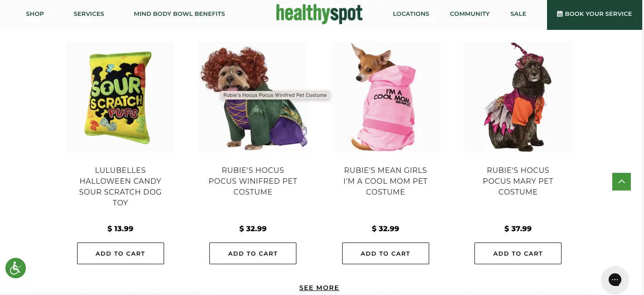The image size is (644, 295).
Task: Open the Community menu item
Action: point(470,14)
